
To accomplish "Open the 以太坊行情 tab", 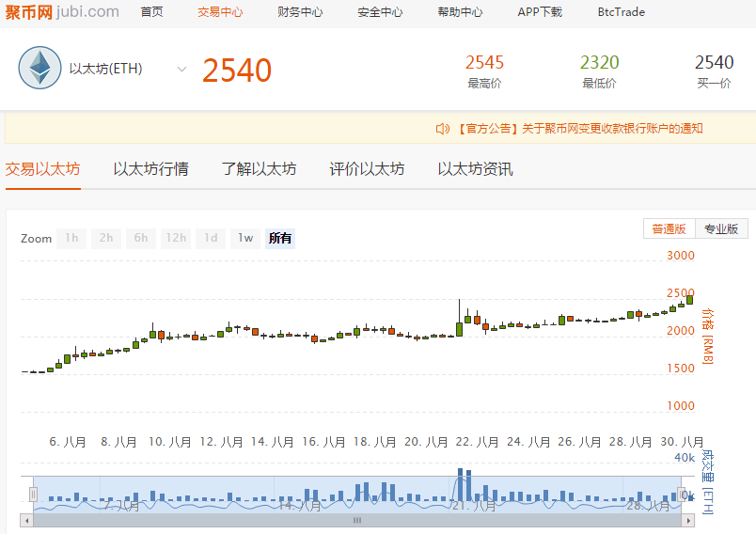I will [x=150, y=169].
